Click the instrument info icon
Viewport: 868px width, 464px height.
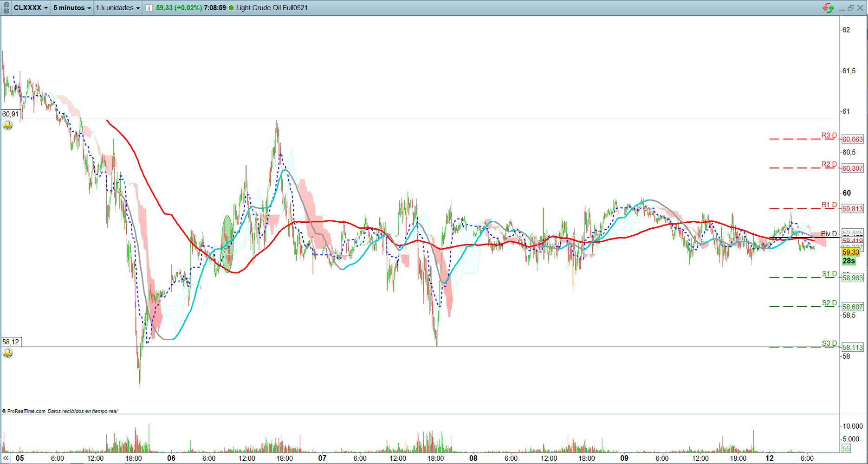[149, 8]
